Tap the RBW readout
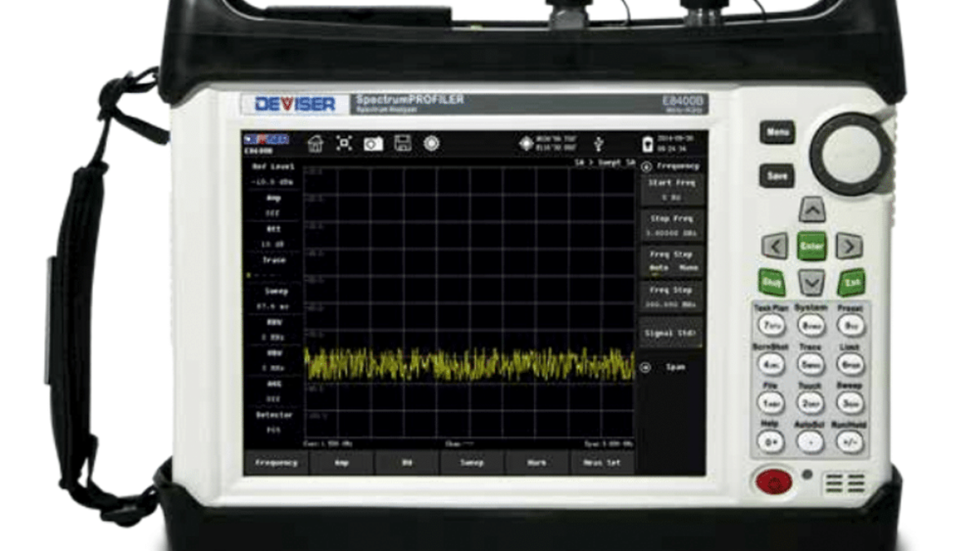 point(273,329)
